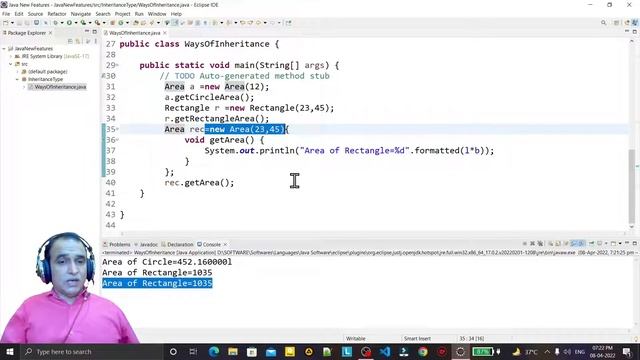The height and width of the screenshot is (360, 640).
Task: Open the Edit menu
Action: tap(19, 14)
